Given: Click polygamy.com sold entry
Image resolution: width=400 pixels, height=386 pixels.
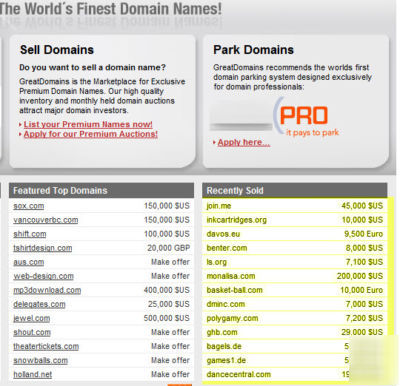Looking at the screenshot, I should [232, 318].
